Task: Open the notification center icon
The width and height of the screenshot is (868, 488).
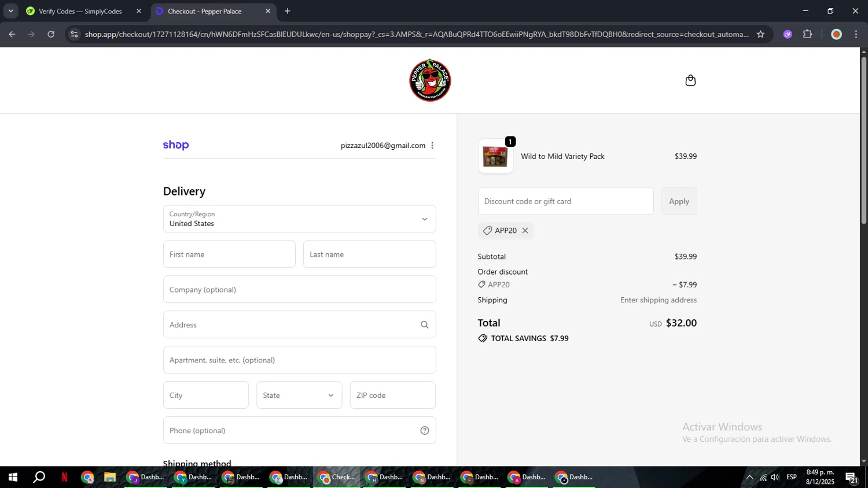Action: click(x=852, y=478)
